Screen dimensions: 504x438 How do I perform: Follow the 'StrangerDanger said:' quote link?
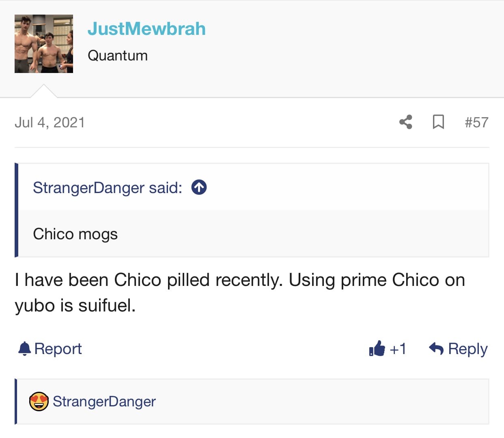click(x=108, y=188)
